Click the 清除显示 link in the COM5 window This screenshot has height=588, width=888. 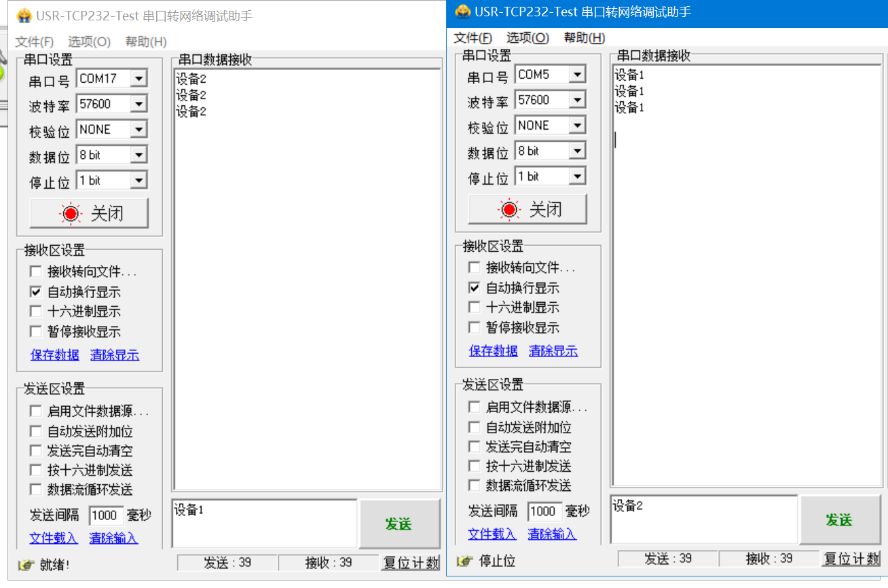coord(553,351)
